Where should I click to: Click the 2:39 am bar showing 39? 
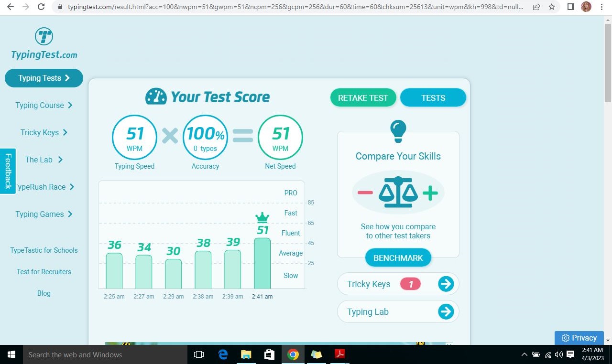click(233, 269)
